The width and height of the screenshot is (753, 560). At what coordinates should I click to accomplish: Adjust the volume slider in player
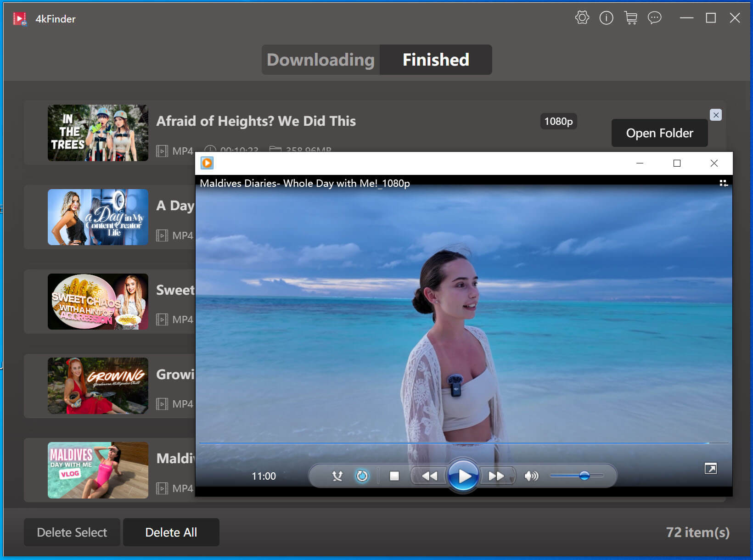584,476
